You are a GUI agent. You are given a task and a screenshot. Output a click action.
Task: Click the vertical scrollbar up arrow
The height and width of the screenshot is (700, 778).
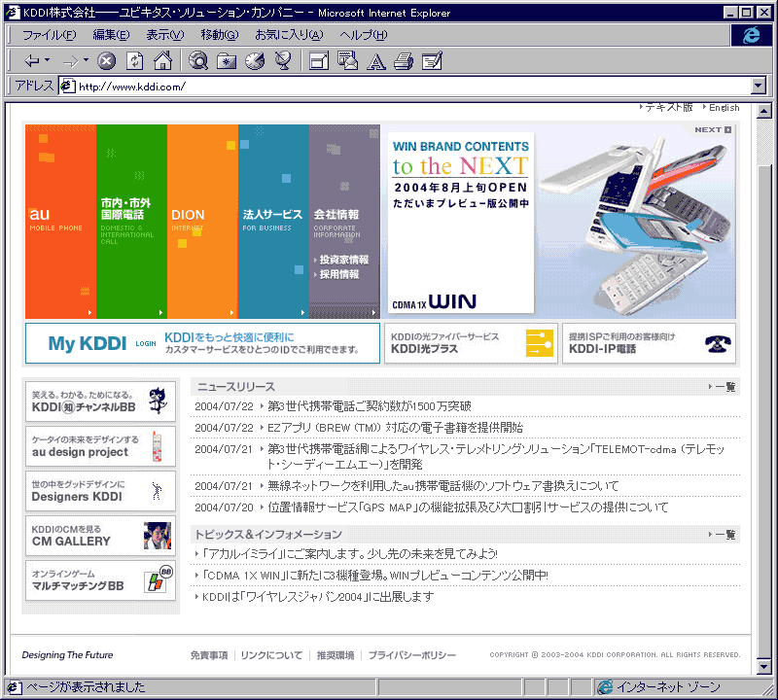click(764, 111)
